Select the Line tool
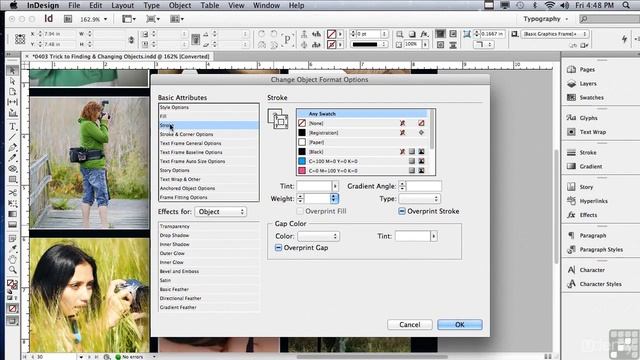 tap(13, 137)
